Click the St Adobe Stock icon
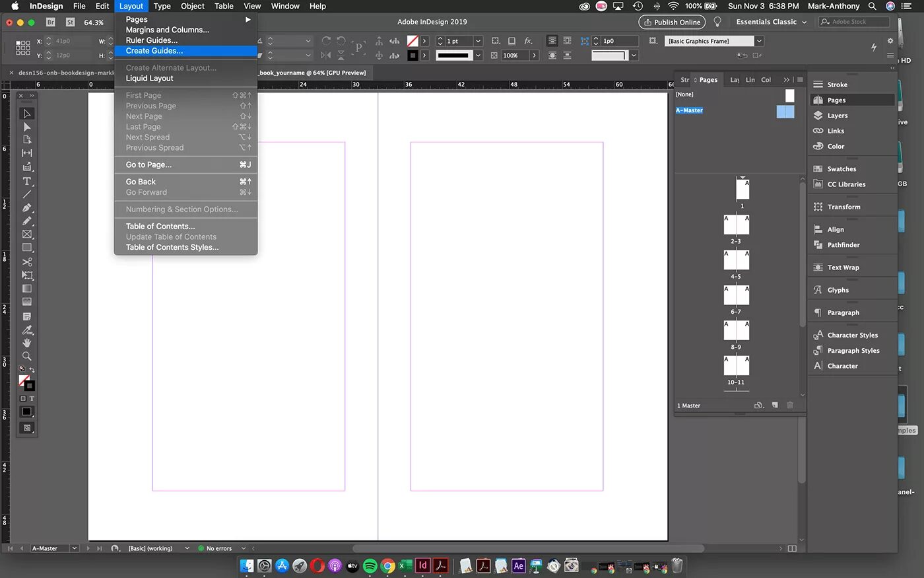The height and width of the screenshot is (578, 924). 70,22
